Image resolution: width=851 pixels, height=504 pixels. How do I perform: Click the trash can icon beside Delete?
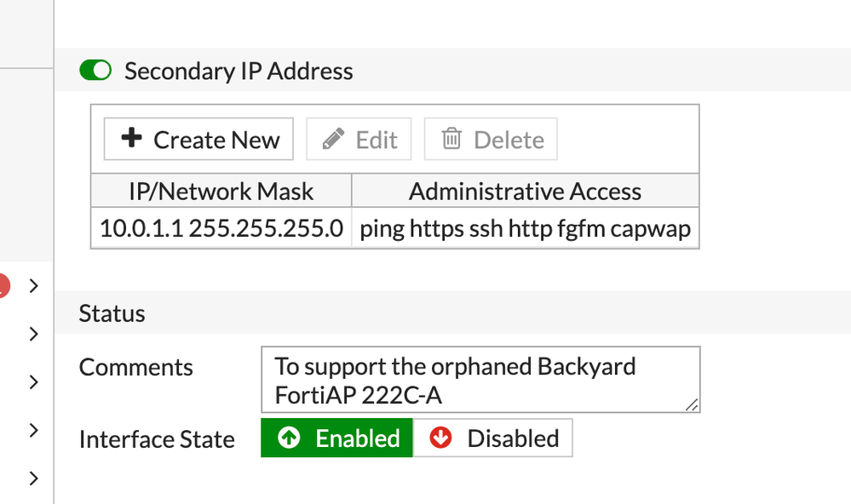pyautogui.click(x=451, y=139)
